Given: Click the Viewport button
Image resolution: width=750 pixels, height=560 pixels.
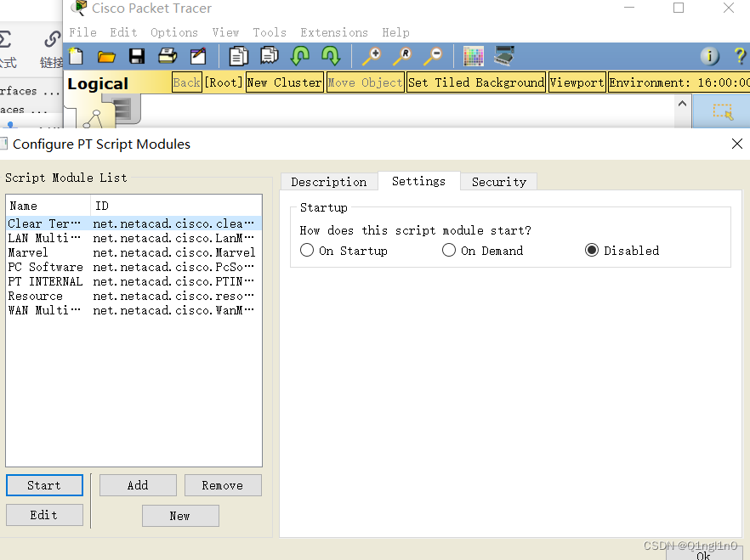Looking at the screenshot, I should point(577,82).
